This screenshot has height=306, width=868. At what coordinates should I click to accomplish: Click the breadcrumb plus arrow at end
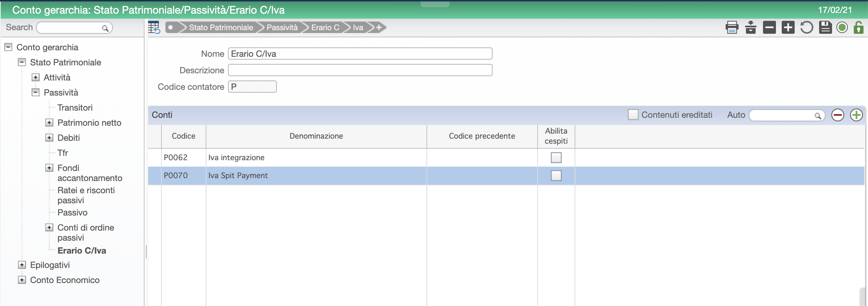[x=378, y=27]
